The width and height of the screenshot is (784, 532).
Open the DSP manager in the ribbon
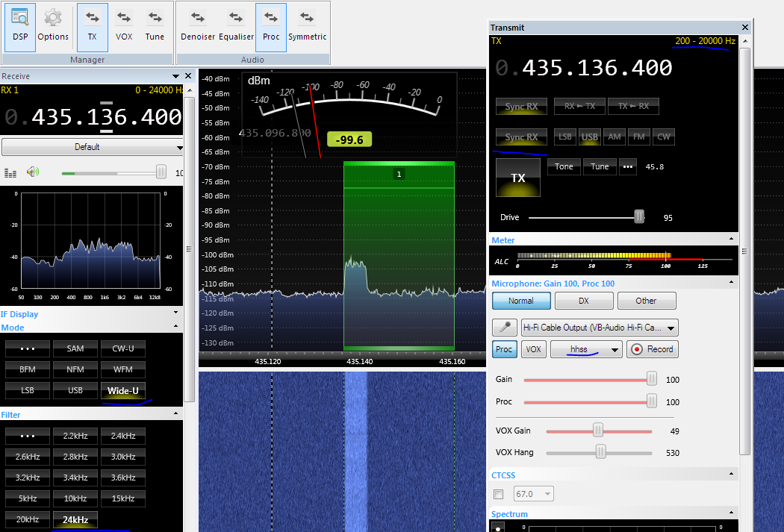20,25
